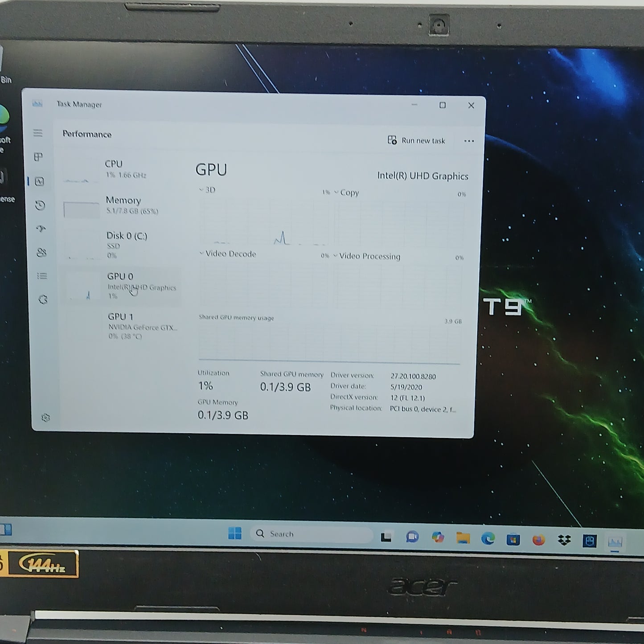Open the dark blue app taskbar icon
The image size is (644, 644).
coord(590,541)
